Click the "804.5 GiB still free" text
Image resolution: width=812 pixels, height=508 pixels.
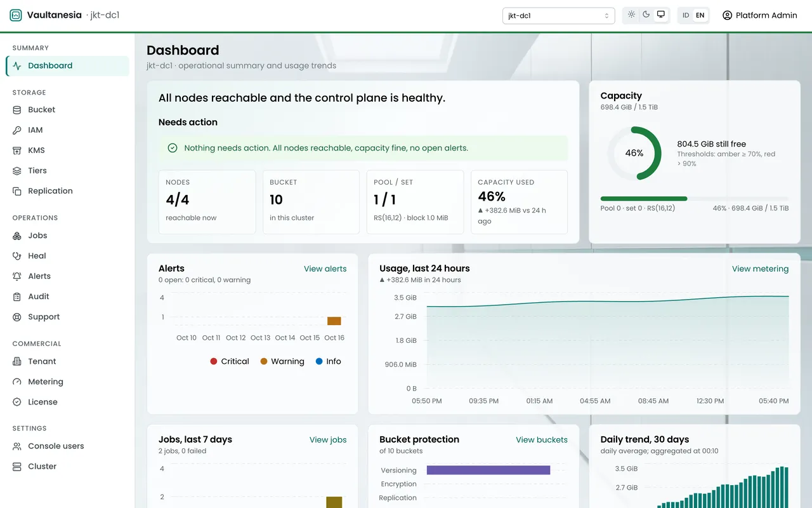coord(712,144)
